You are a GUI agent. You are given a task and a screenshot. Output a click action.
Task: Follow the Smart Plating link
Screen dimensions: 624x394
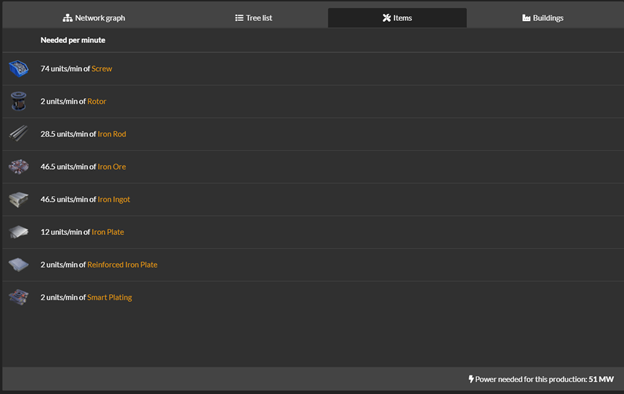[109, 297]
